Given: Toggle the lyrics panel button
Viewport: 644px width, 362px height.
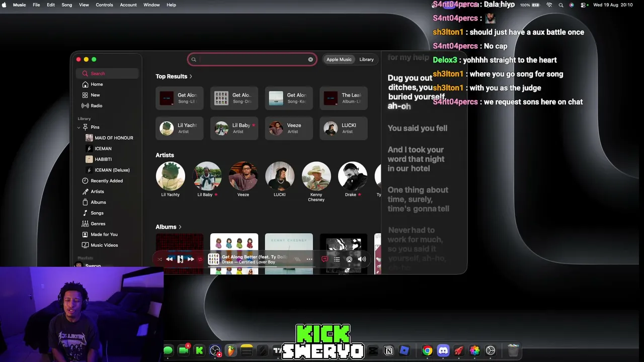Looking at the screenshot, I should (x=325, y=259).
